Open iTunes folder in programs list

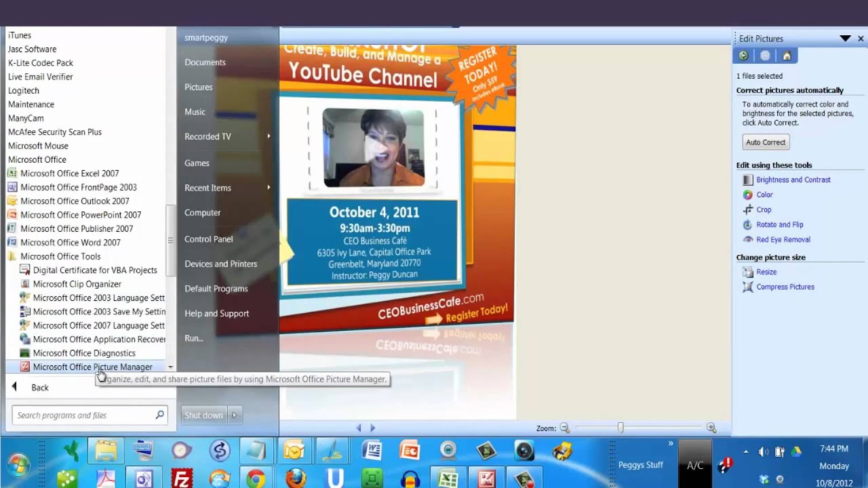coord(20,35)
